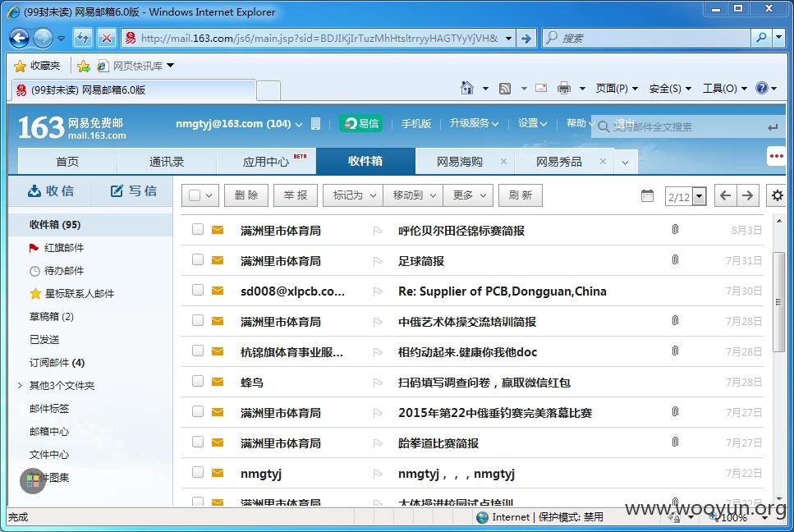This screenshot has height=532, width=794.
Task: Click the add-to-favorites star icon
Action: point(84,66)
